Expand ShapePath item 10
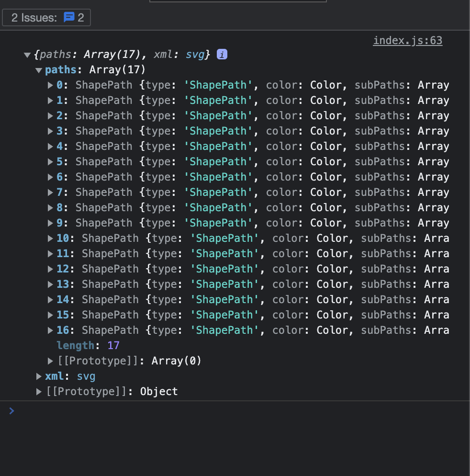Image resolution: width=470 pixels, height=476 pixels. 50,238
